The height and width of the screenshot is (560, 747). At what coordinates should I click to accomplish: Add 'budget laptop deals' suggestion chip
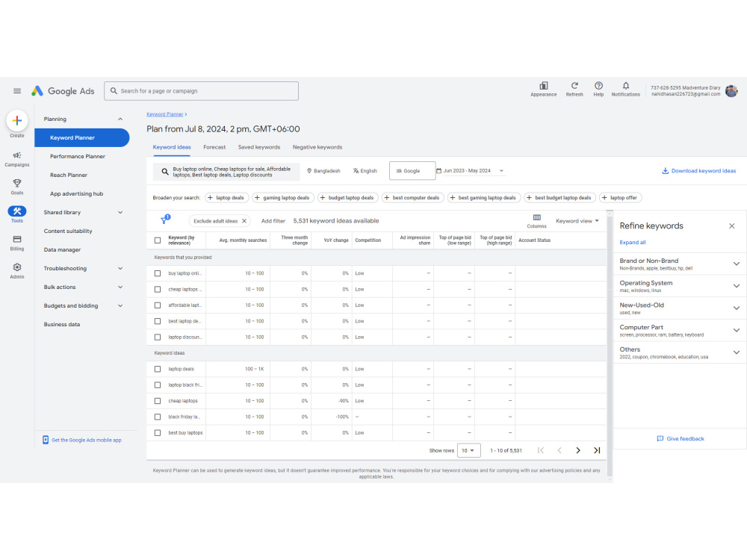(x=348, y=198)
